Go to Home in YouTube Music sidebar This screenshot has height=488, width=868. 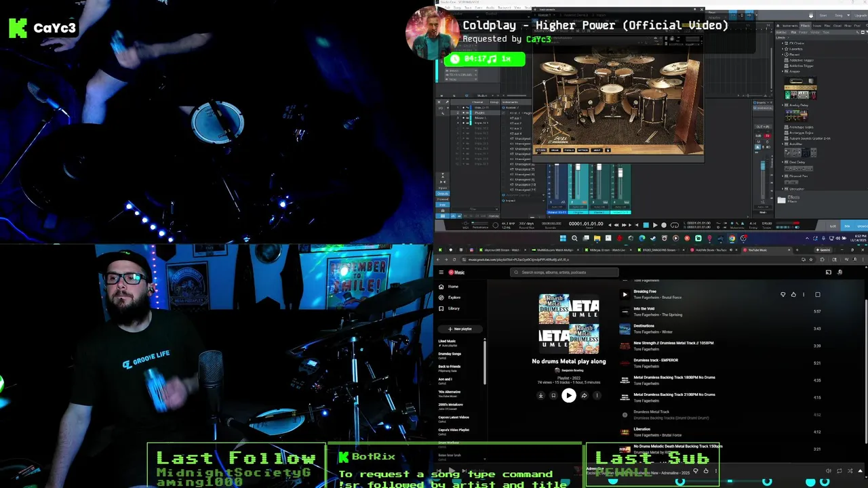pos(449,287)
